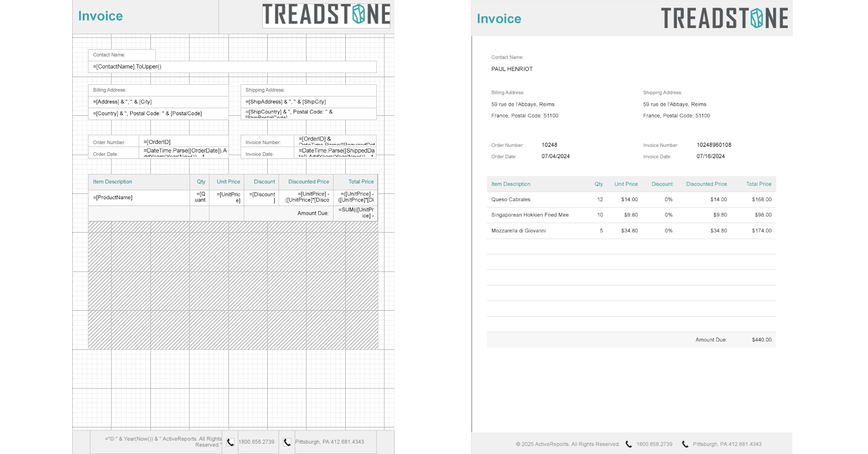Click the Amount Due label in the preview
Screen dimensions: 868x454
711,340
